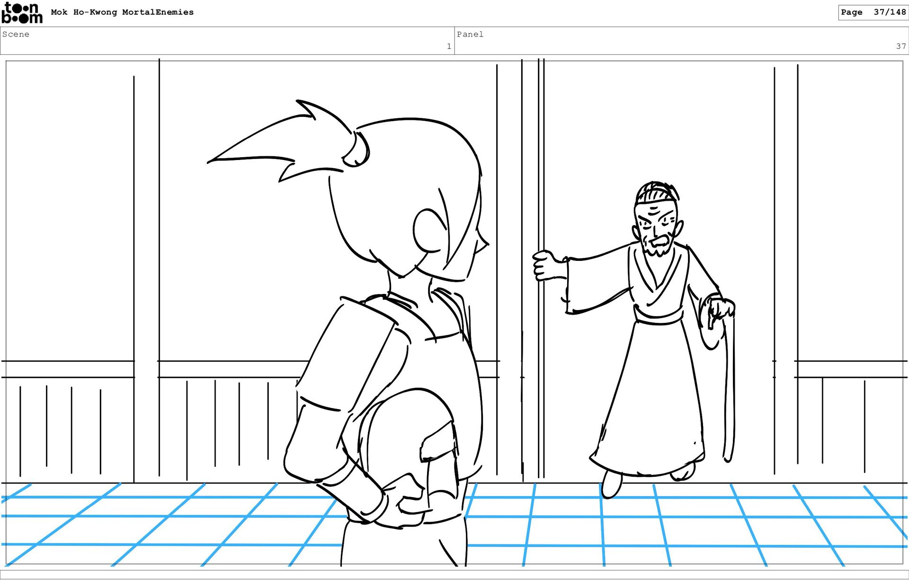Click the Page 37/148 box

(x=873, y=12)
